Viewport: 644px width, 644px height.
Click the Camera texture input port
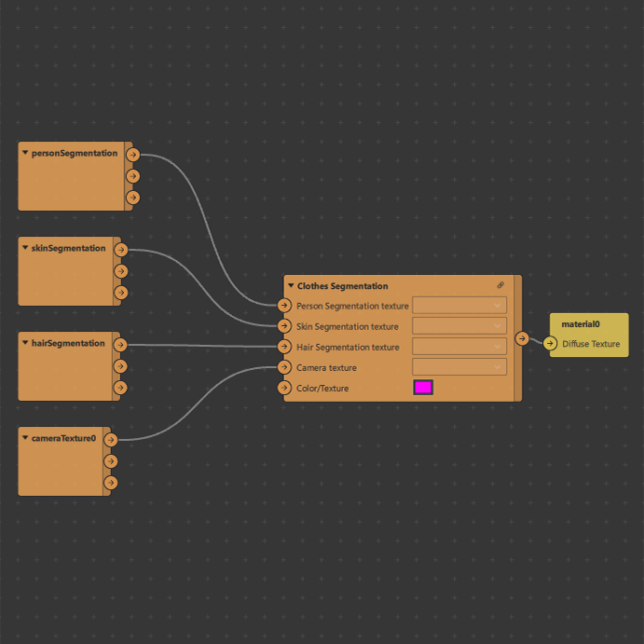pos(284,367)
